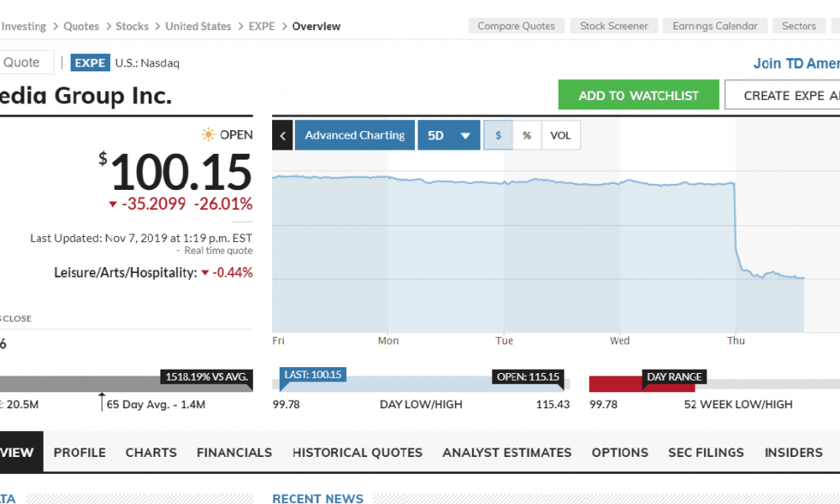This screenshot has width=840, height=504.
Task: Click the Join TD Ameritrade link
Action: point(796,63)
